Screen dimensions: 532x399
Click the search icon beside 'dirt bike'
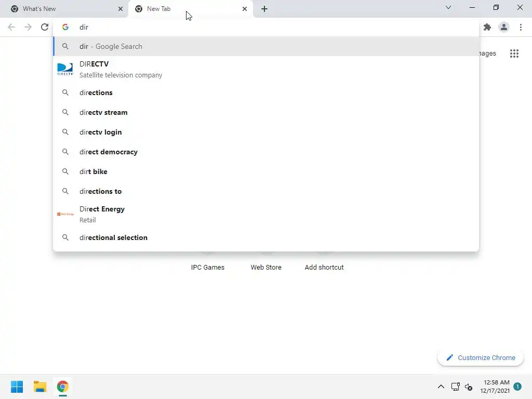coord(65,171)
